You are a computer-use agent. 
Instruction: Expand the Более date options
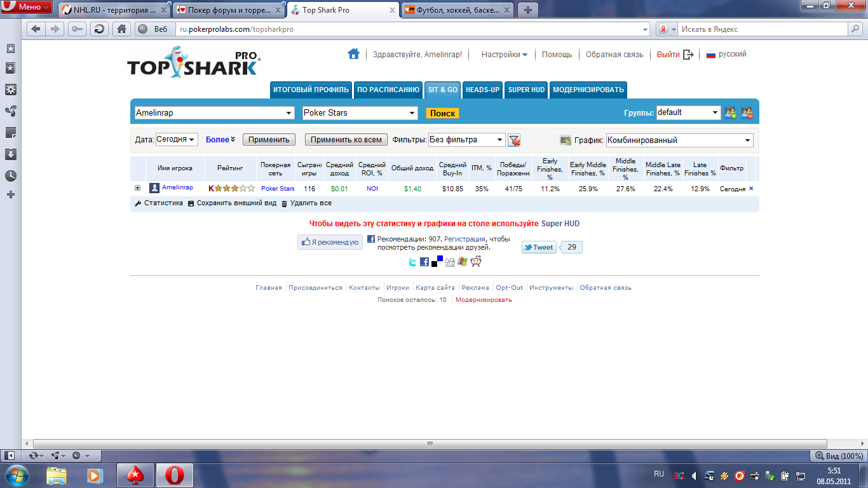pyautogui.click(x=220, y=140)
